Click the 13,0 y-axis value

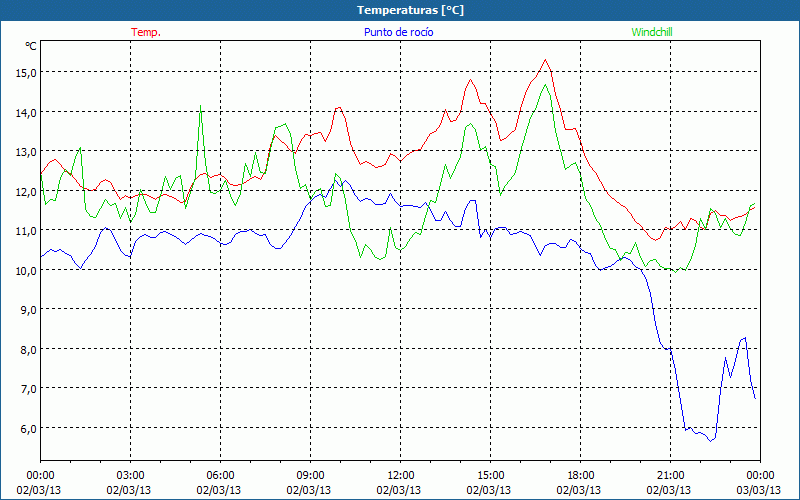tap(26, 152)
